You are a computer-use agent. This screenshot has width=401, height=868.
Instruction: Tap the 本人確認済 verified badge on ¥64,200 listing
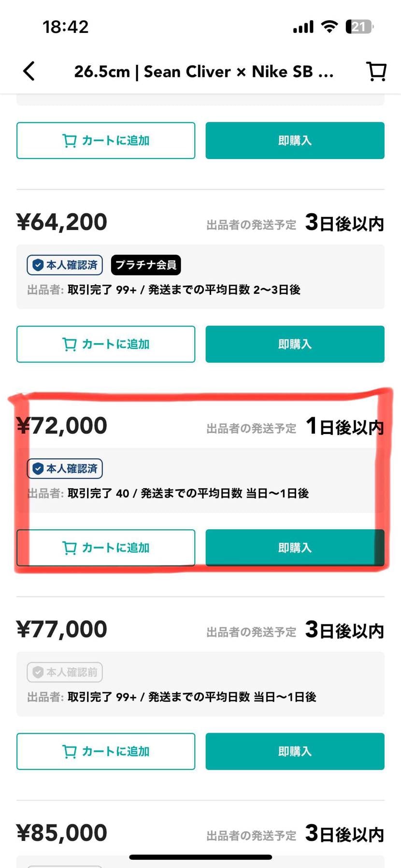tap(64, 265)
